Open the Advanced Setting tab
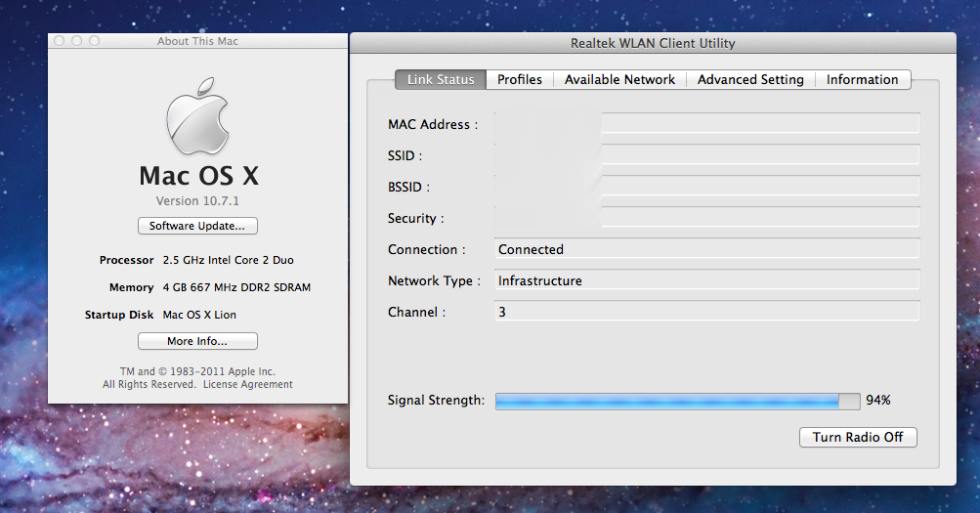 750,80
